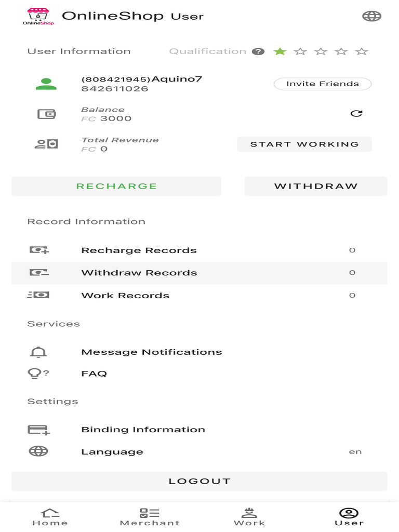The height and width of the screenshot is (532, 399).
Task: Select the first green qualification star
Action: tap(280, 51)
